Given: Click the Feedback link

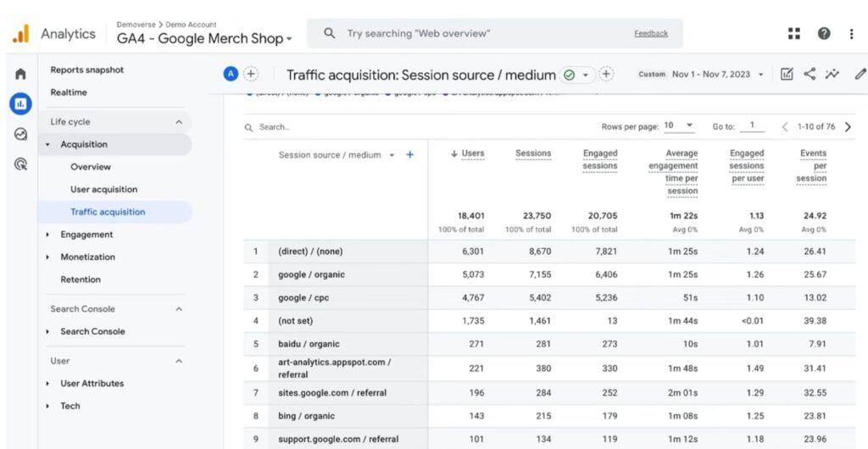Looking at the screenshot, I should click(650, 34).
